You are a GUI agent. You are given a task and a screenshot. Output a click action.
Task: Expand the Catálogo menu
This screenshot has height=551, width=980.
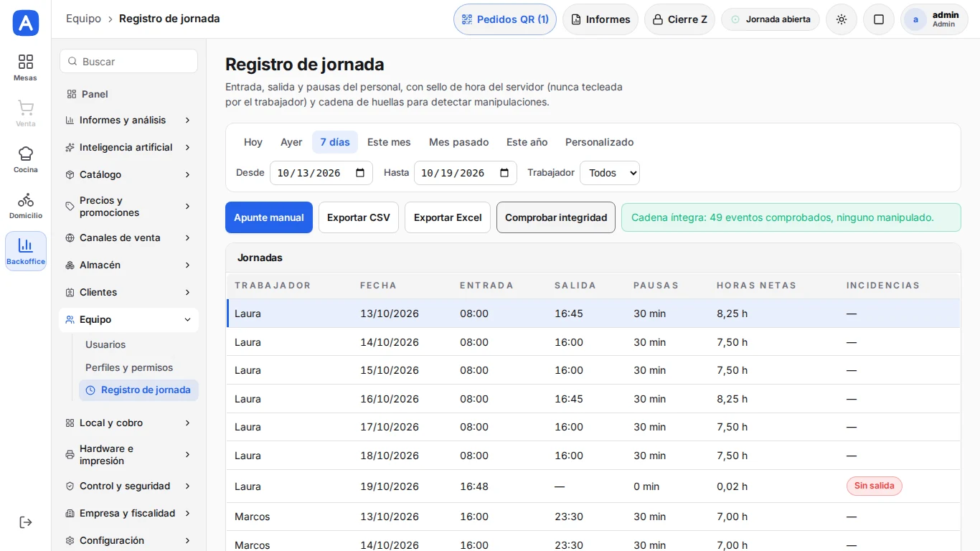click(x=129, y=174)
